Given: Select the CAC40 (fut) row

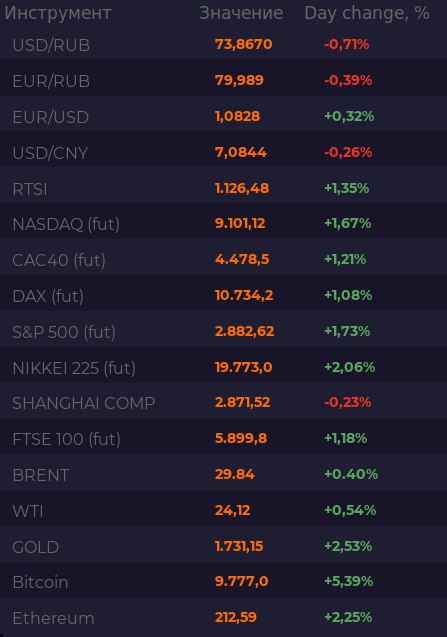Looking at the screenshot, I should click(x=224, y=260).
